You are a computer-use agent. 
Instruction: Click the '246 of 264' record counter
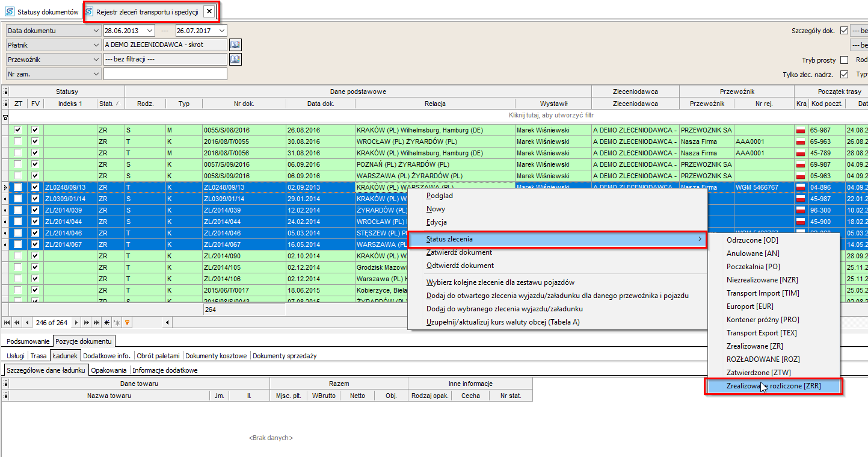[x=52, y=323]
